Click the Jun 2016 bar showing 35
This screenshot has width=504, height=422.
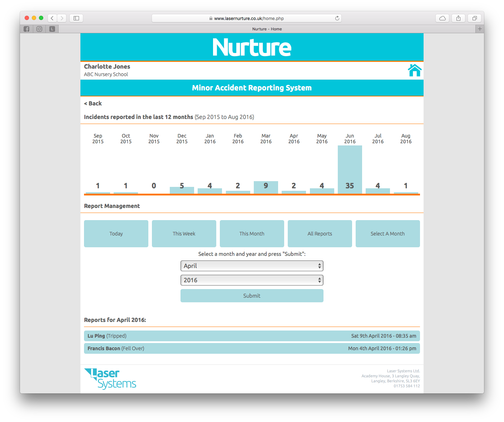click(x=350, y=170)
